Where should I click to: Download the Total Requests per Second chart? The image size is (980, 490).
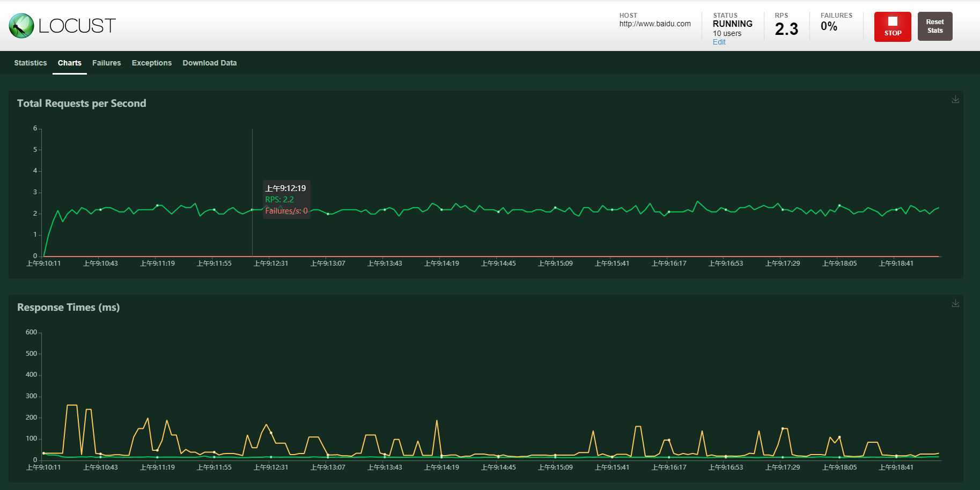[x=955, y=99]
